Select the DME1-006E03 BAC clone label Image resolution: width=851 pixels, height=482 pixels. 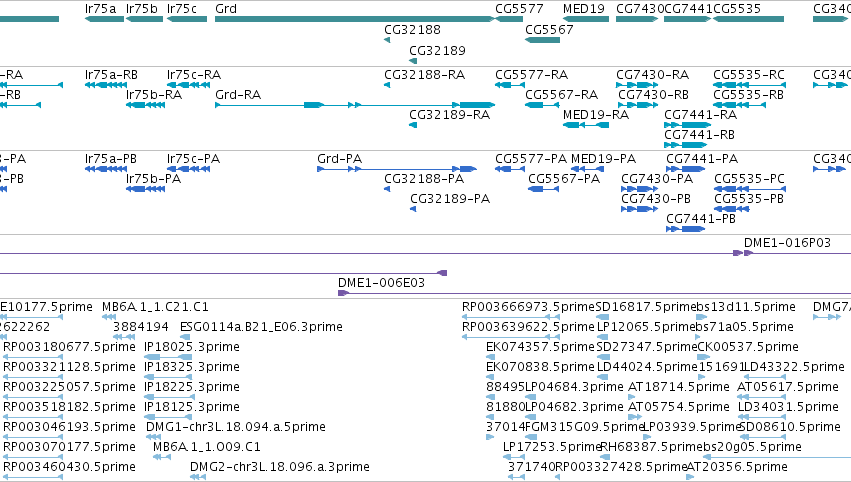click(381, 283)
